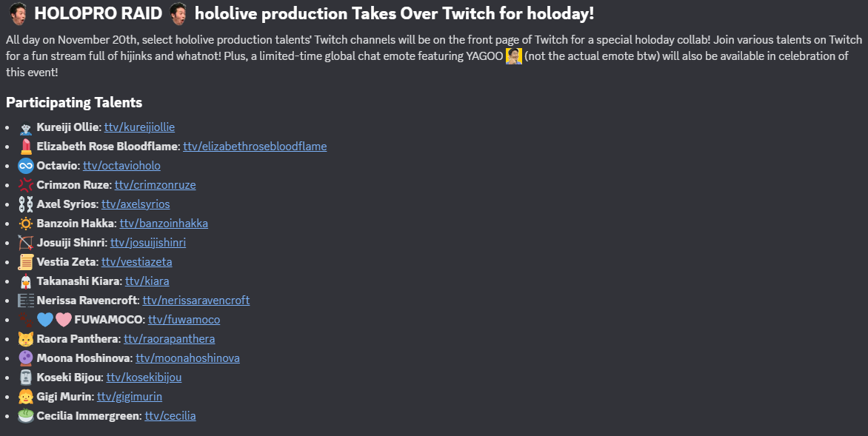The width and height of the screenshot is (868, 436).
Task: Open the ttv/kureijiollie Twitch link
Action: 139,127
